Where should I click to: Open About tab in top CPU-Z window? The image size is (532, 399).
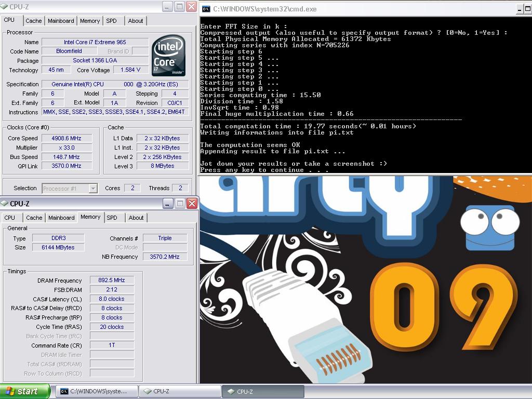tap(136, 21)
